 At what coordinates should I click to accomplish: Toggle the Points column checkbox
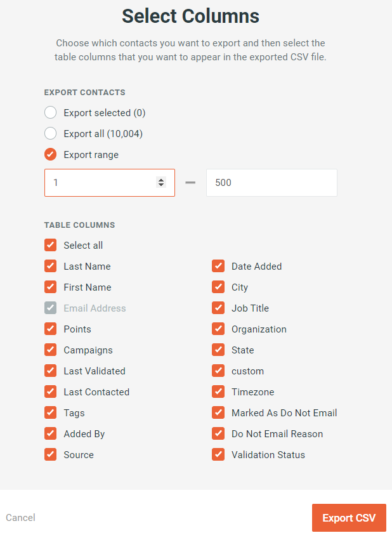pyautogui.click(x=50, y=329)
